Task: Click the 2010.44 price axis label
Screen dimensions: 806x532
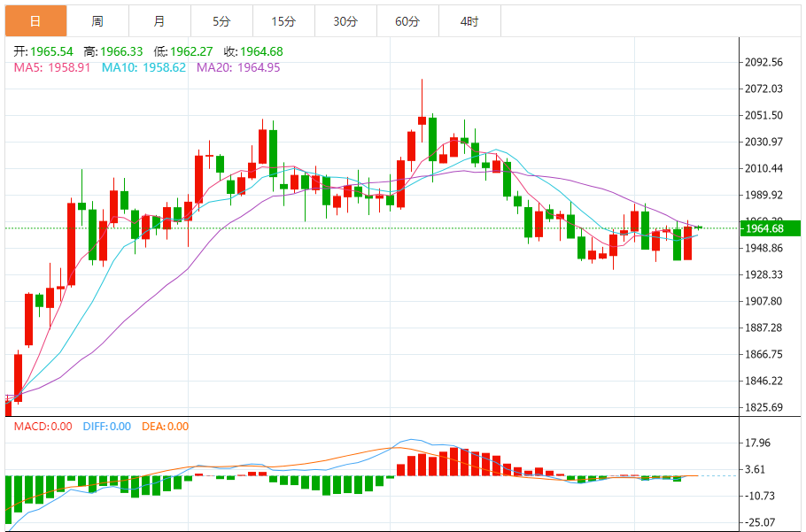Action: [x=763, y=168]
